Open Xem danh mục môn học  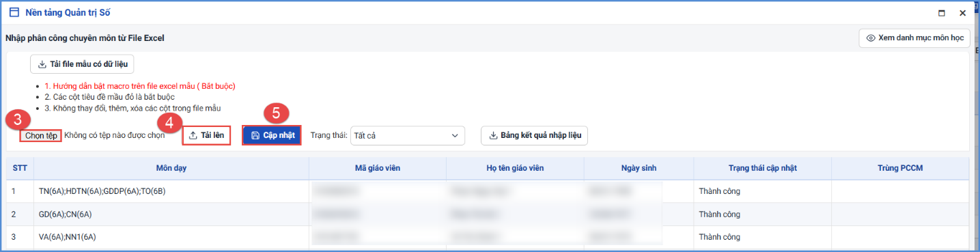tap(914, 38)
